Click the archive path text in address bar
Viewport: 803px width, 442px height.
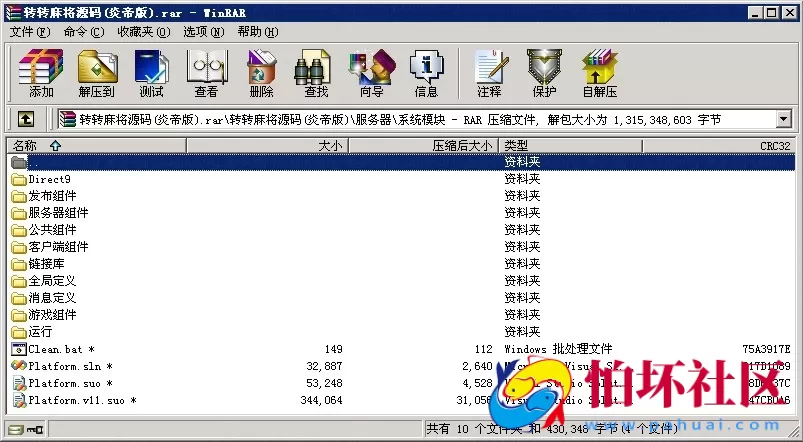[x=400, y=120]
